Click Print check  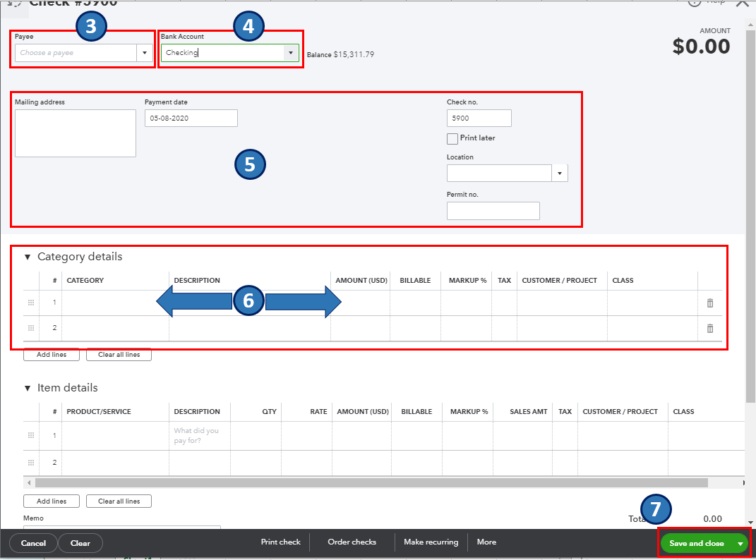tap(280, 542)
